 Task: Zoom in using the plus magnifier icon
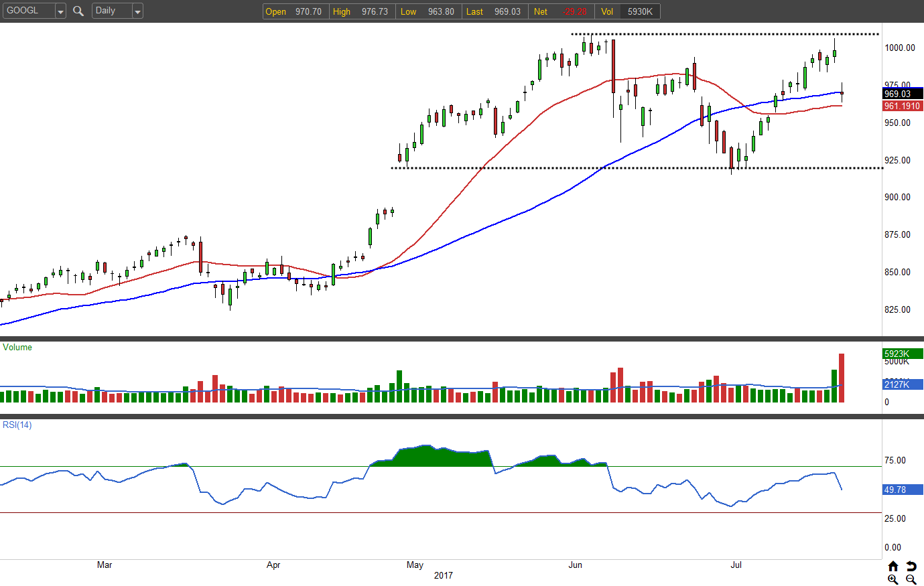893,579
